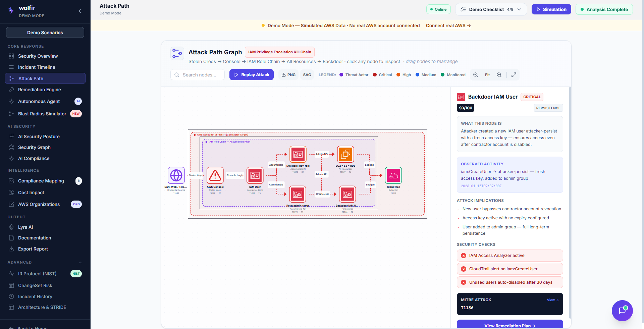Fit the graph to view
This screenshot has height=329, width=644.
point(487,75)
